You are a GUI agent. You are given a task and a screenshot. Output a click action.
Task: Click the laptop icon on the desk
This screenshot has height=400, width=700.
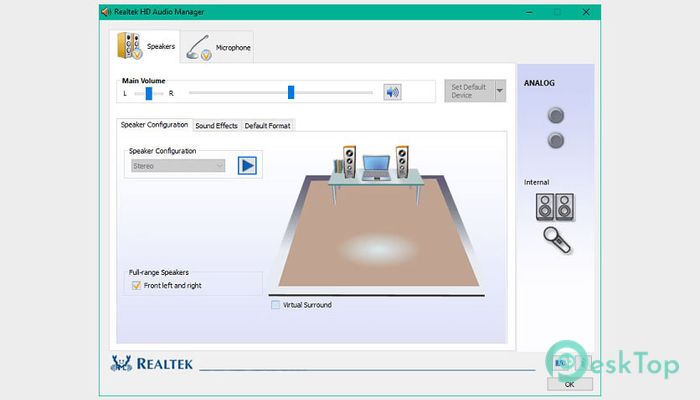376,167
